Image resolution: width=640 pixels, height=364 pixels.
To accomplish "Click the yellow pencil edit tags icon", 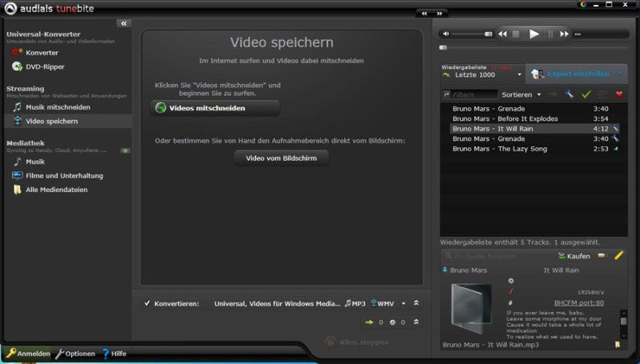I will [x=618, y=255].
